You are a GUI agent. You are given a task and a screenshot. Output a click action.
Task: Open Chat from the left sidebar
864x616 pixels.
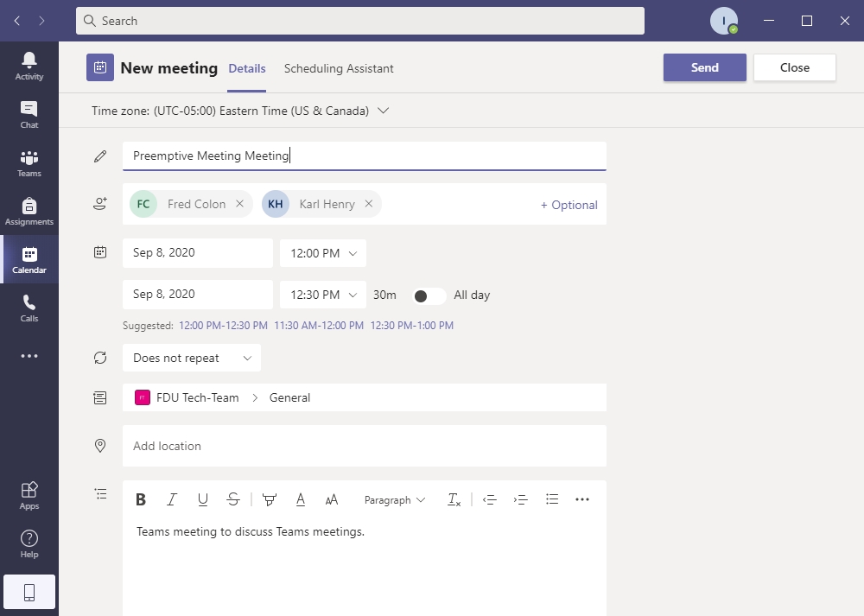[x=29, y=114]
